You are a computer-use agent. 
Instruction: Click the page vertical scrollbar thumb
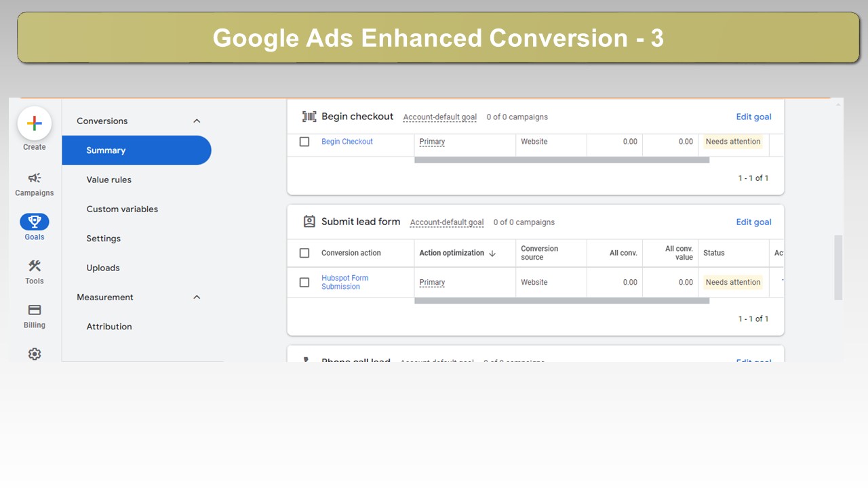point(838,268)
